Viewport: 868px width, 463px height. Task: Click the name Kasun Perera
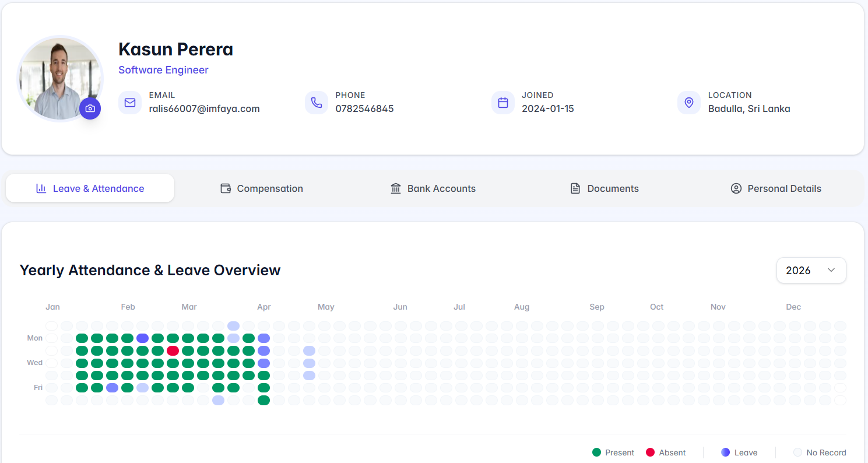175,50
